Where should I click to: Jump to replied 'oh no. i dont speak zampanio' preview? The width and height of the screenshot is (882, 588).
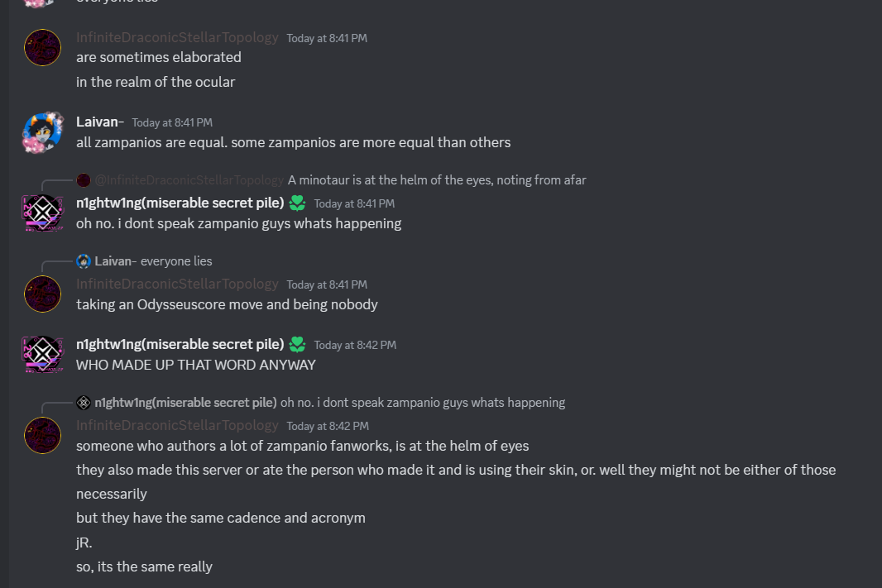coord(422,403)
